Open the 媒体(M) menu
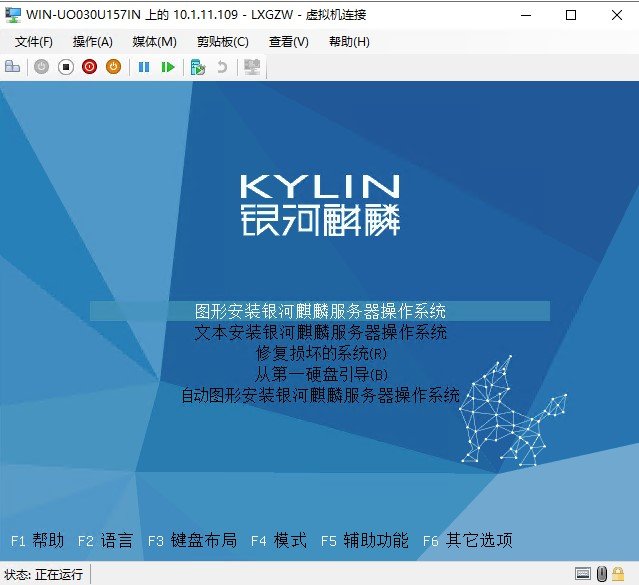Screen dimensions: 639x585 pos(154,42)
